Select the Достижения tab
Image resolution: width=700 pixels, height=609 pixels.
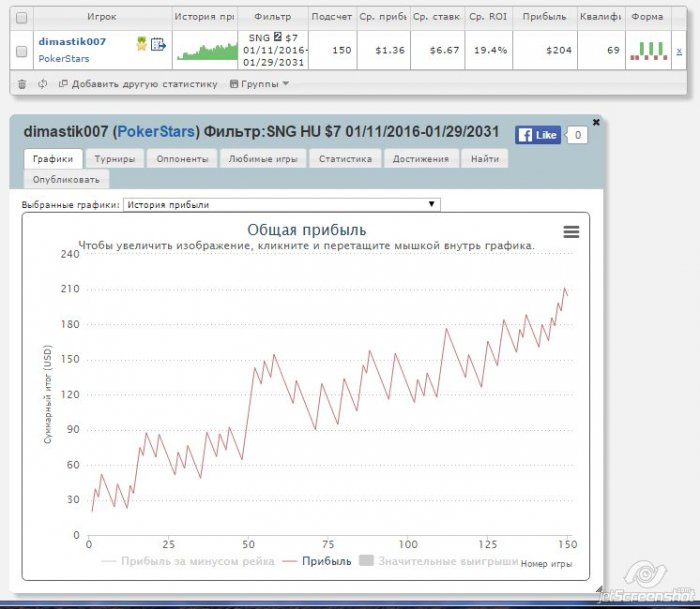421,159
